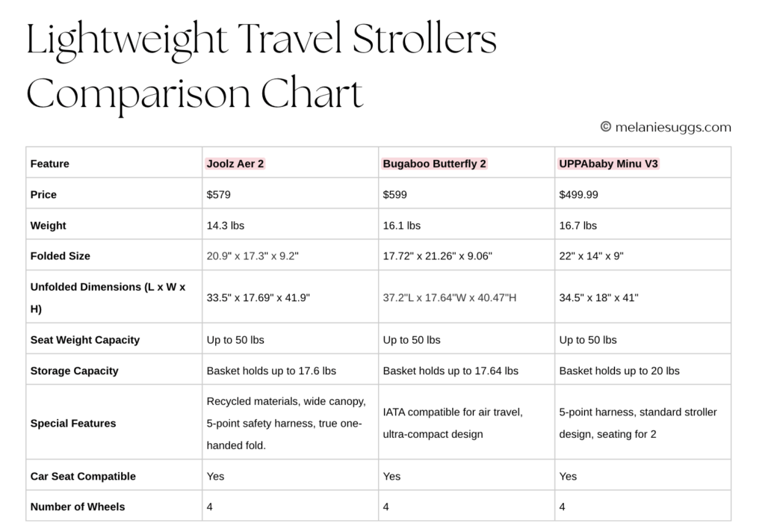The image size is (765, 532).
Task: Select the Joolz Aer 2 $579 price
Action: 219,194
